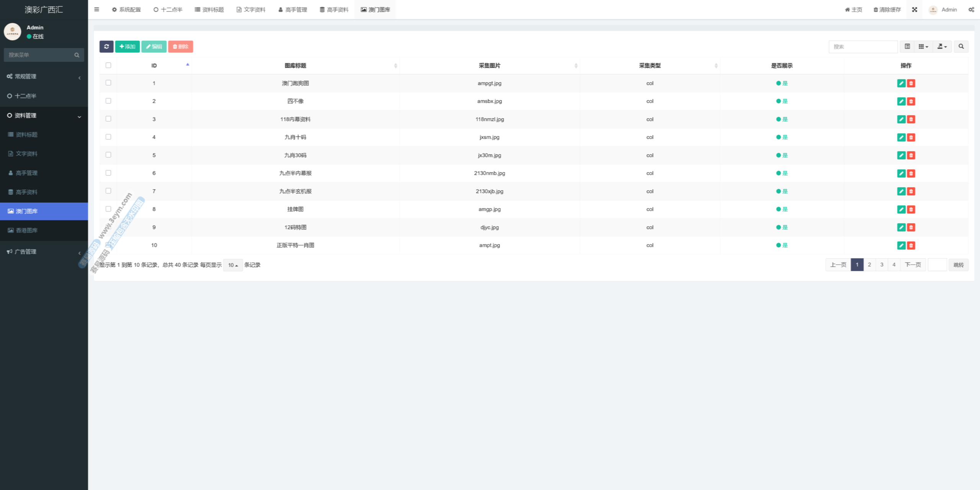Image resolution: width=980 pixels, height=490 pixels.
Task: Click the table 搜索 input field
Action: click(x=863, y=46)
